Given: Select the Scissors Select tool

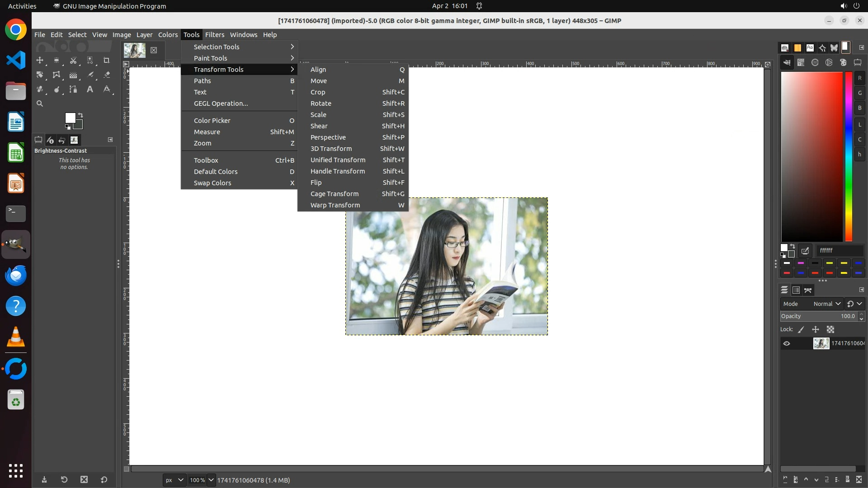Looking at the screenshot, I should click(73, 61).
